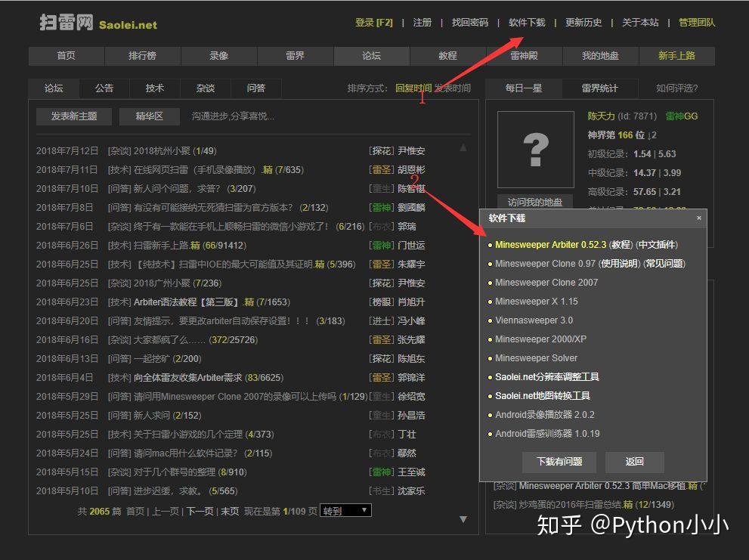
Task: Click the 返回 button in popup
Action: 634,462
